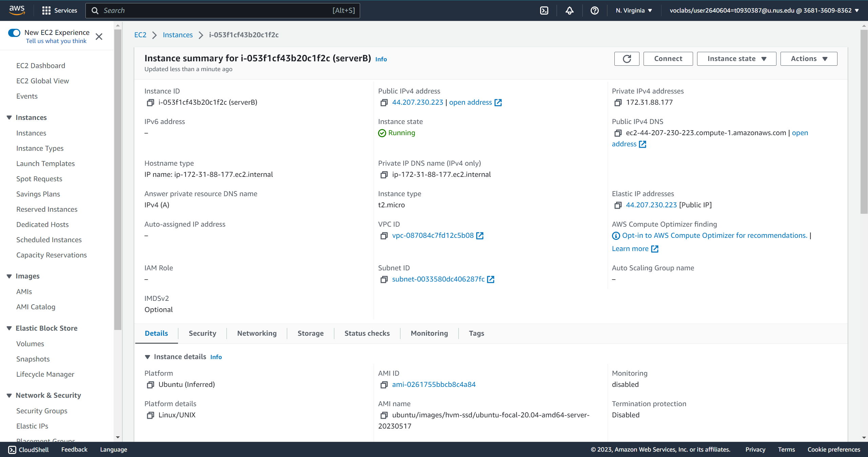Click the copy Public IPv4 address icon
868x457 pixels.
(x=383, y=102)
